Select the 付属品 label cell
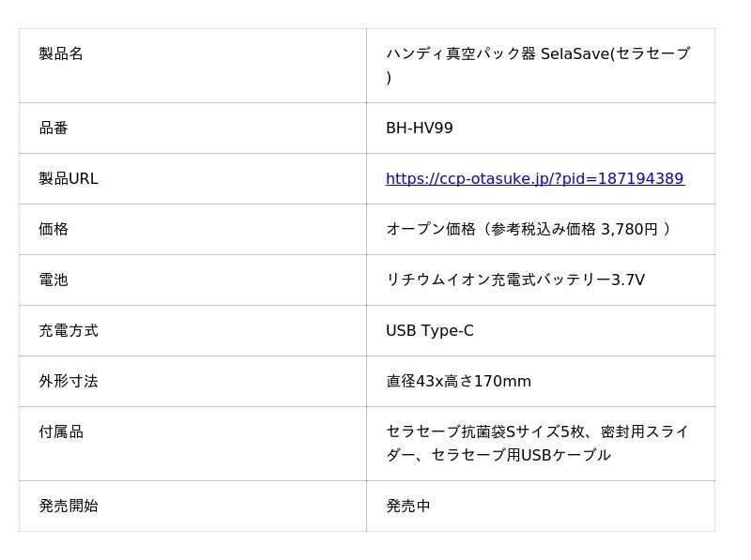This screenshot has width=751, height=560. (61, 431)
